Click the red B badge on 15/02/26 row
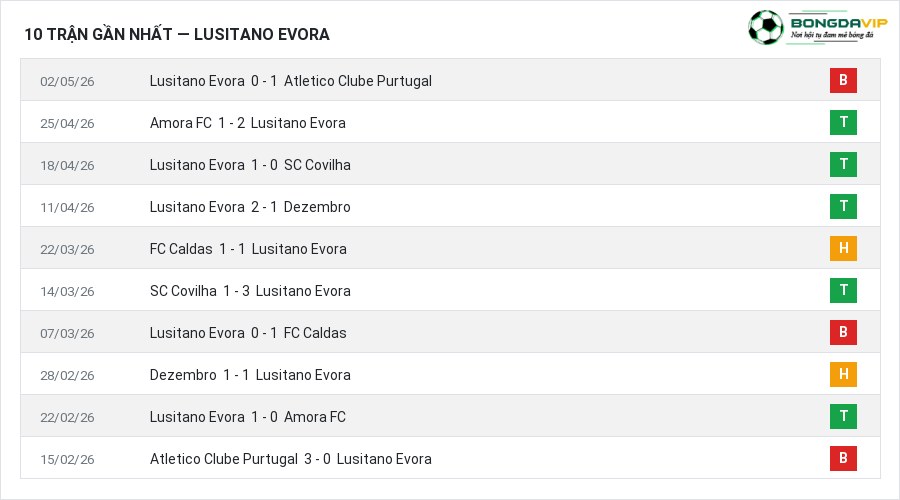Viewport: 900px width, 500px height. tap(843, 458)
